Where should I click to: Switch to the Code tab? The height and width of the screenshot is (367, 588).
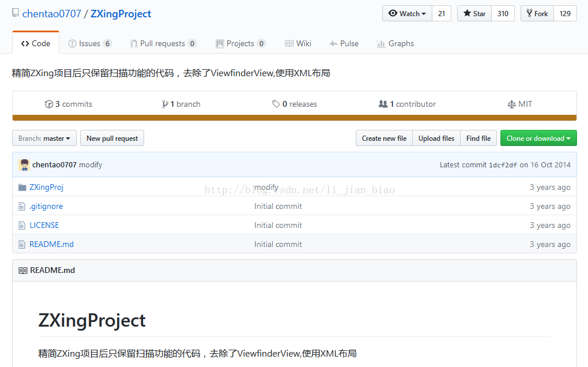[x=36, y=43]
